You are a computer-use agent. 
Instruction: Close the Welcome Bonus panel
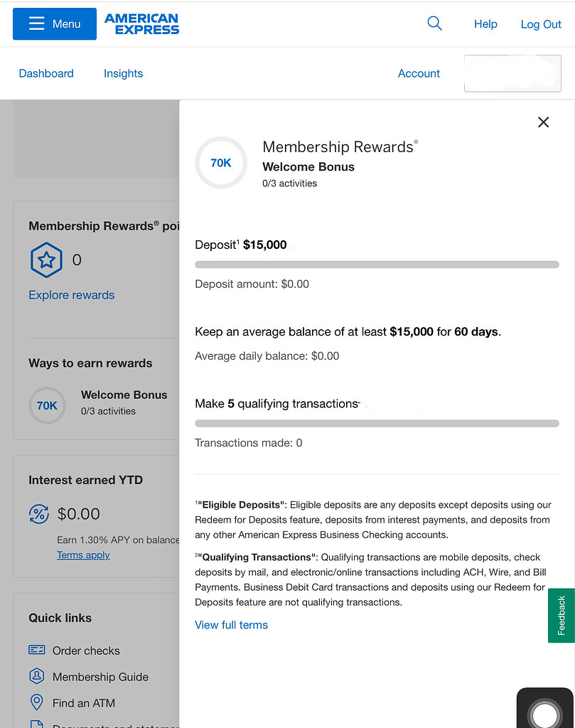click(x=543, y=122)
